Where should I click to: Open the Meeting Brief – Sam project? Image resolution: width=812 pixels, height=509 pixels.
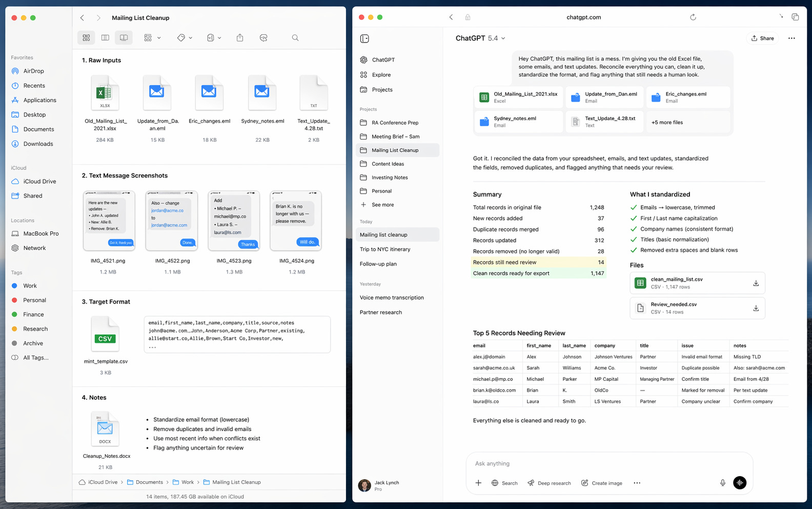[x=395, y=137]
